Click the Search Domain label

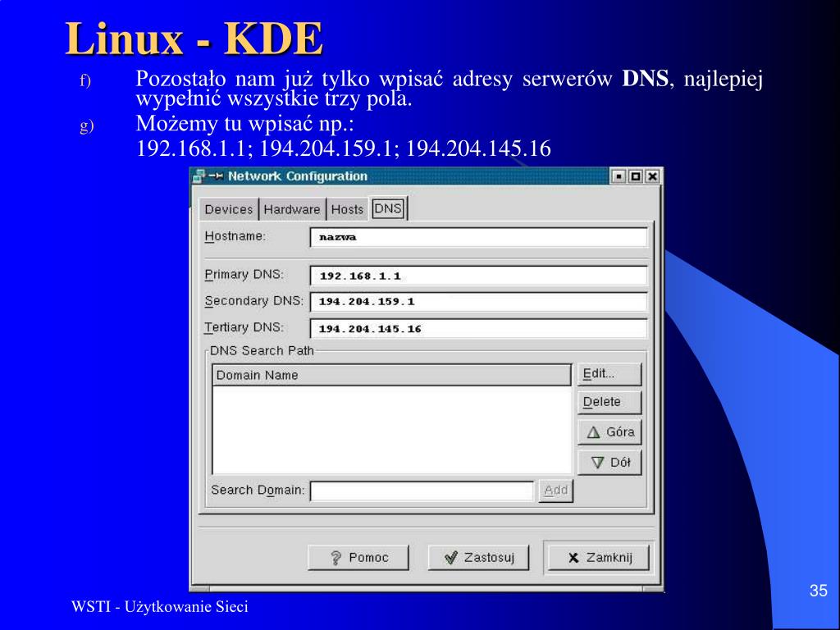[x=258, y=491]
